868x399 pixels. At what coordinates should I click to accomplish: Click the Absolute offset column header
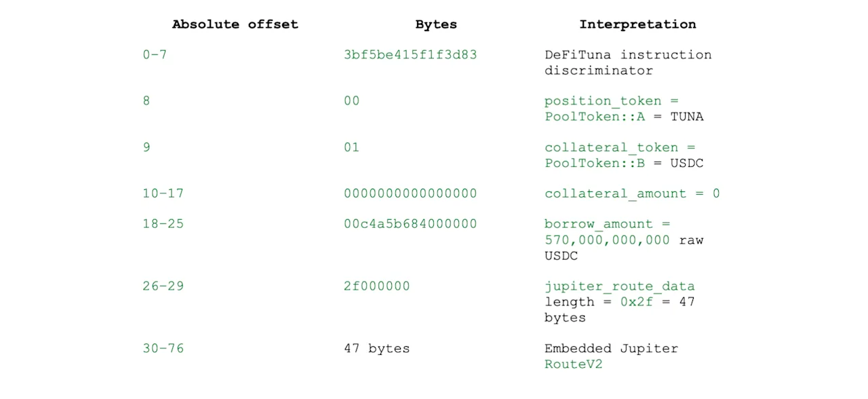pos(235,24)
